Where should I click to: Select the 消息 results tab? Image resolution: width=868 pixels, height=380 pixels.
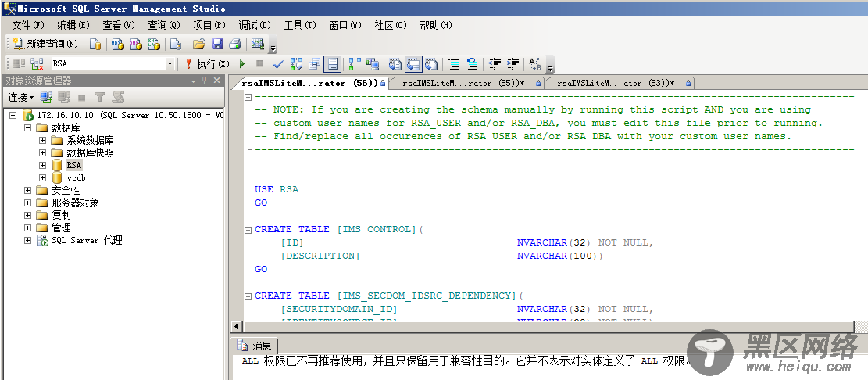(254, 346)
